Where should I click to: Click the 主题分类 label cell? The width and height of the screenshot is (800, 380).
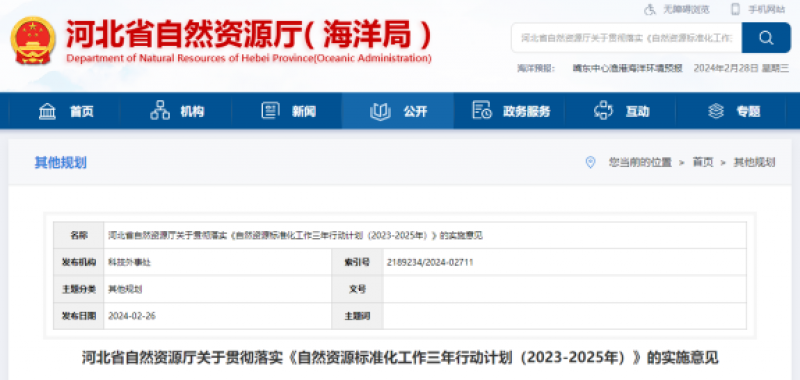(x=79, y=289)
